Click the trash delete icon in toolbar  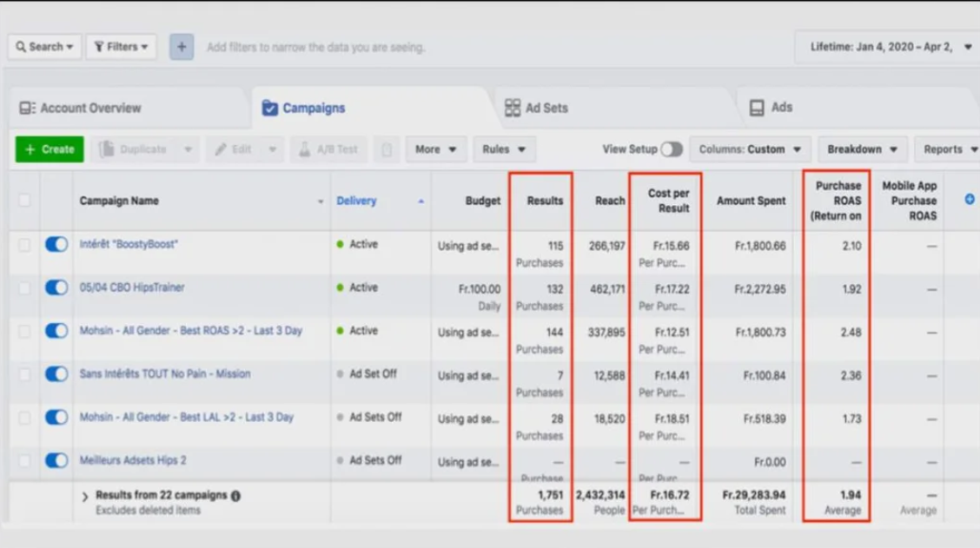click(387, 149)
